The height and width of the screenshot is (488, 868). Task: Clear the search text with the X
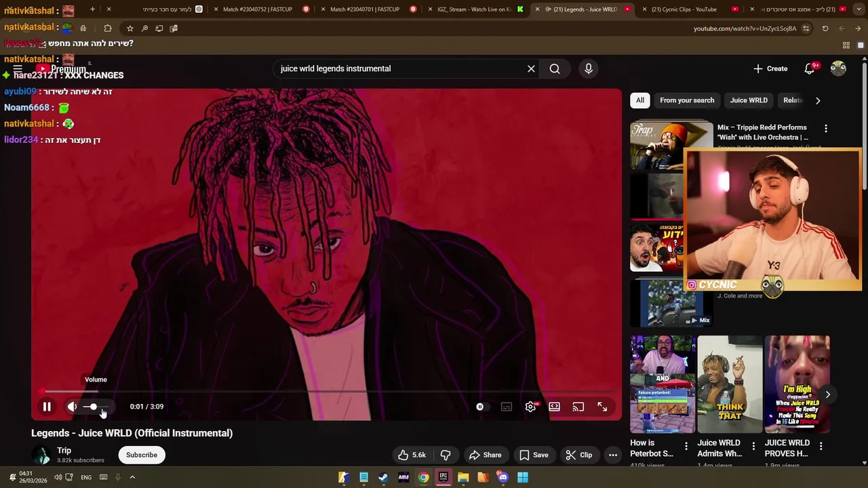coord(531,68)
